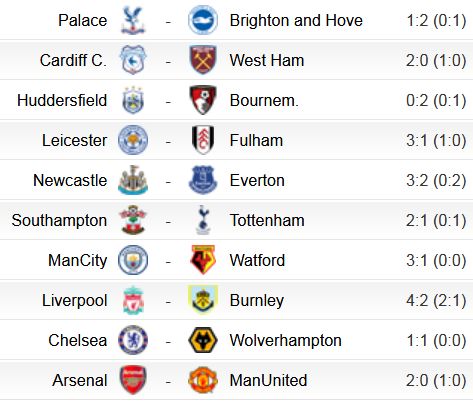The height and width of the screenshot is (402, 473).
Task: Open the Huddersfield team name
Action: click(x=62, y=100)
